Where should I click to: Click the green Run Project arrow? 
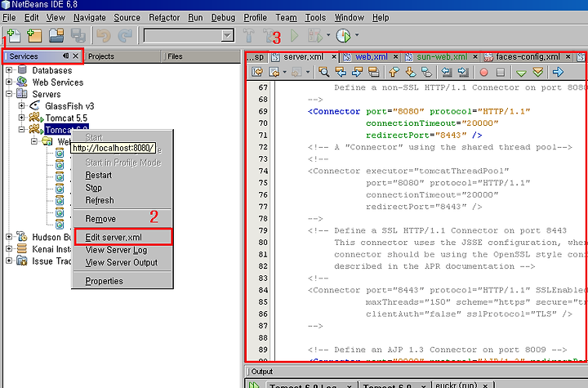coord(295,36)
